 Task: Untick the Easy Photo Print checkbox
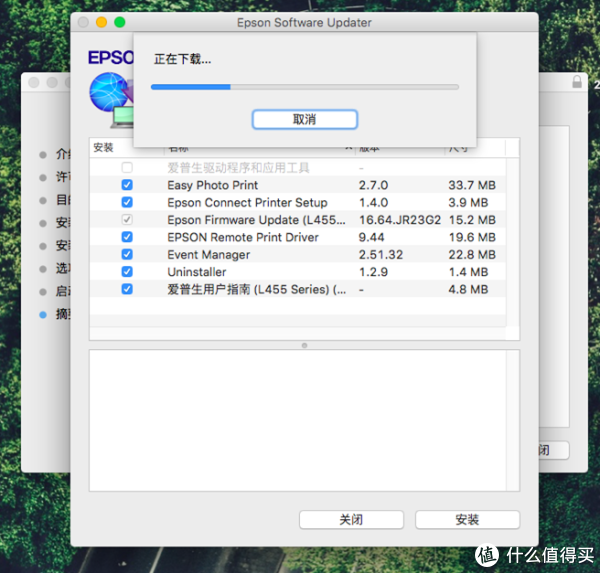(x=127, y=185)
